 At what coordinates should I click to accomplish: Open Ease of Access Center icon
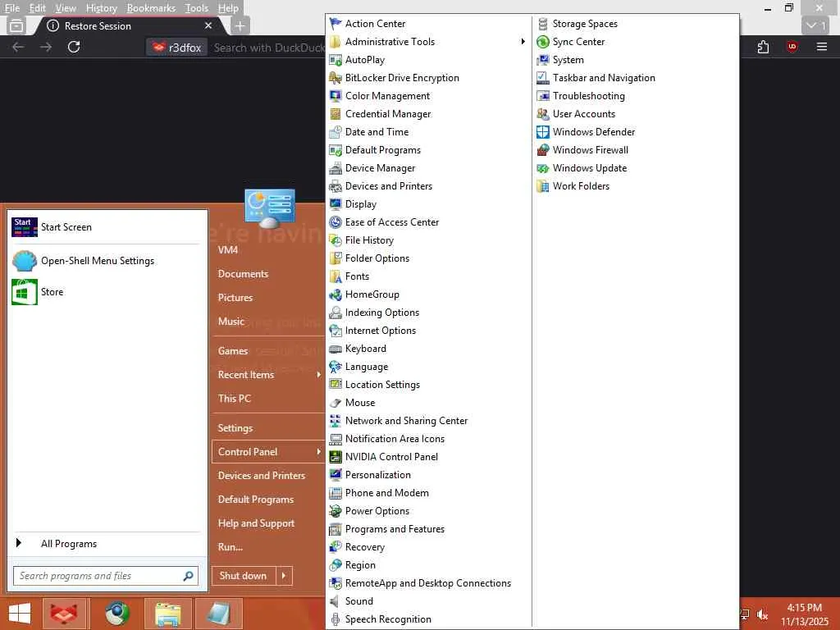[336, 222]
